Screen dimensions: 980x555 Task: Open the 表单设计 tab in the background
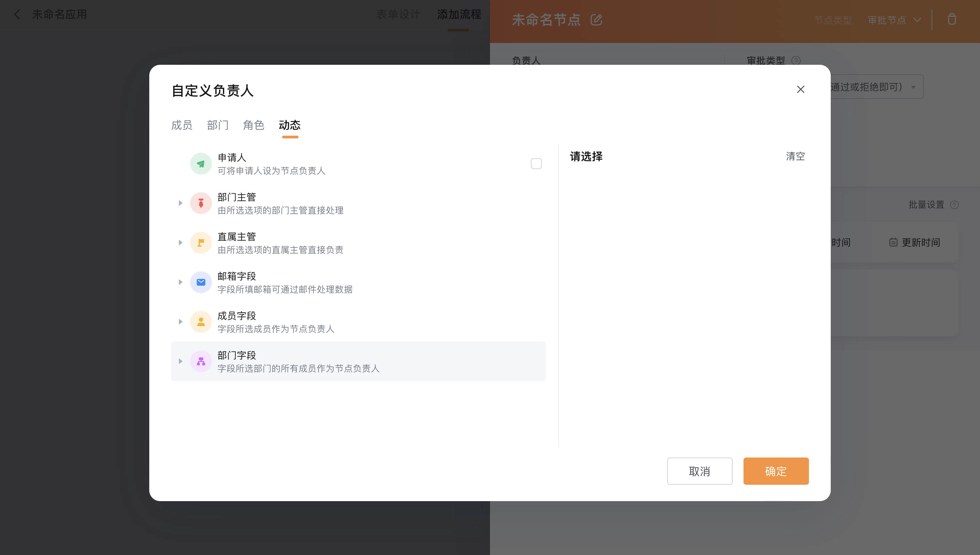398,14
